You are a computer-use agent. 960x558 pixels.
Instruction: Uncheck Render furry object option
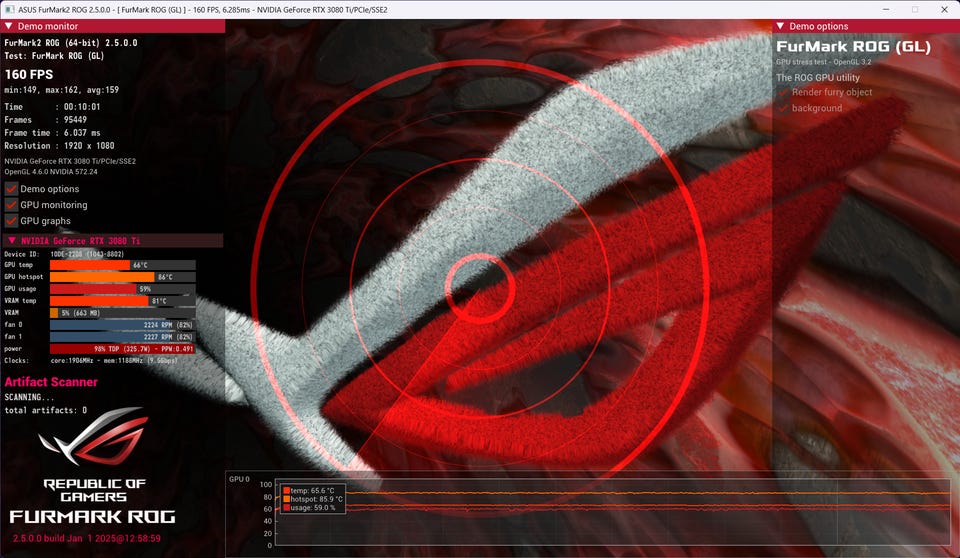[783, 92]
